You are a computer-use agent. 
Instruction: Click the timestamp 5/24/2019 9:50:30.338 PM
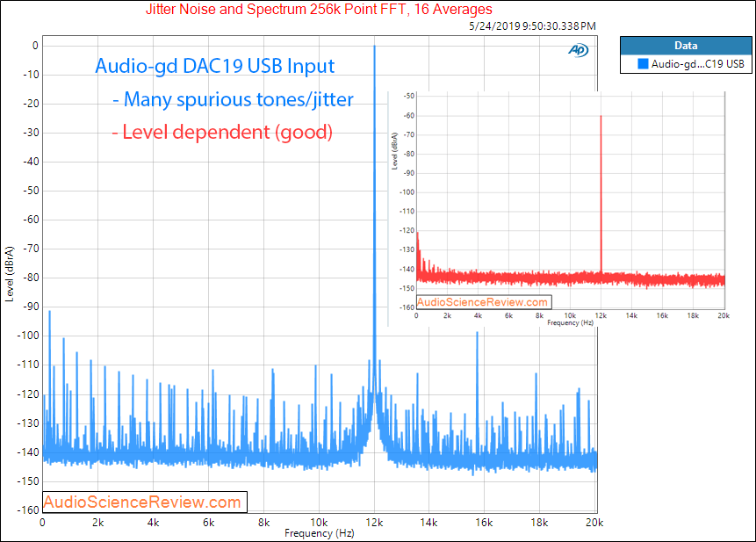click(x=532, y=26)
